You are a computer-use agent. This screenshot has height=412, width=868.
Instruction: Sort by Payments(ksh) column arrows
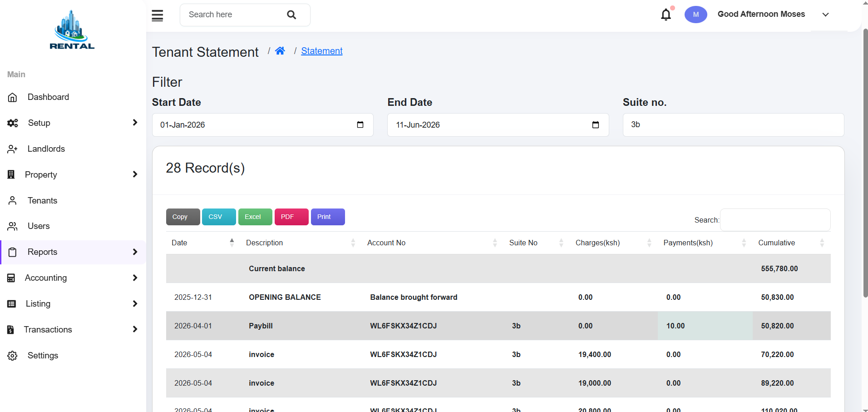coord(744,243)
